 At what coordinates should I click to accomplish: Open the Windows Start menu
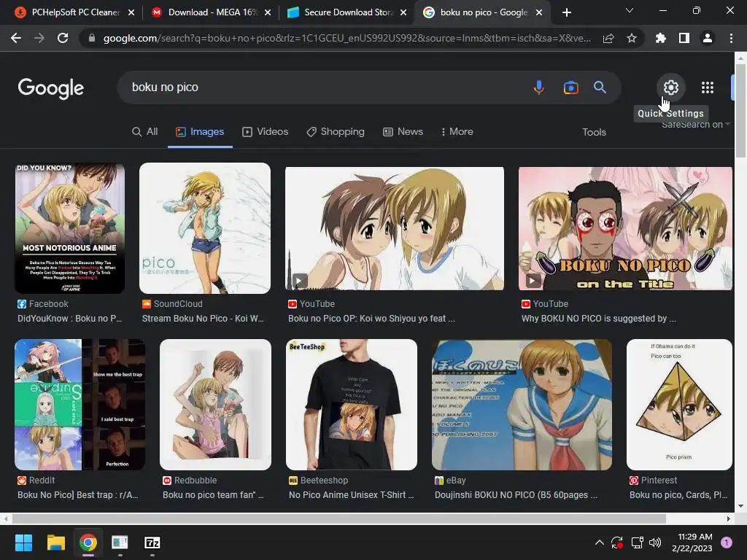(x=23, y=542)
